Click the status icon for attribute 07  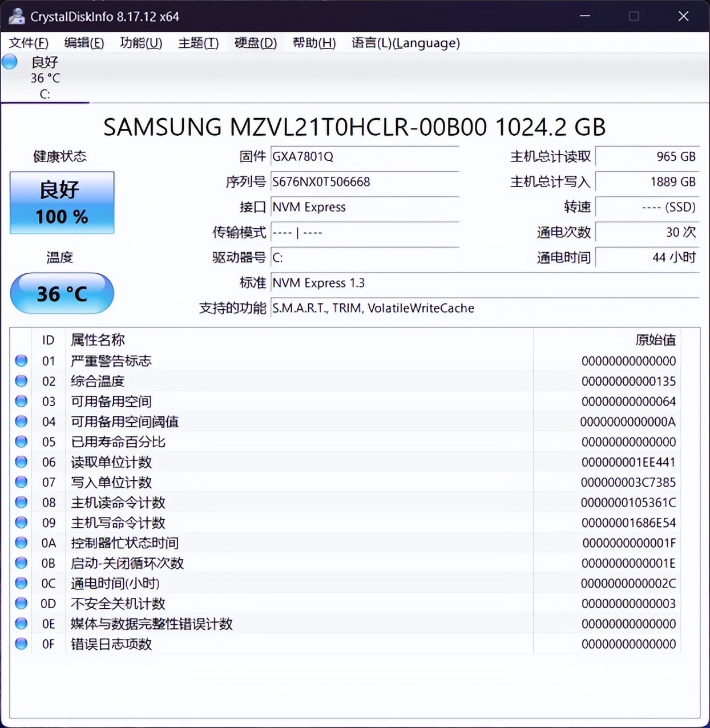click(21, 482)
